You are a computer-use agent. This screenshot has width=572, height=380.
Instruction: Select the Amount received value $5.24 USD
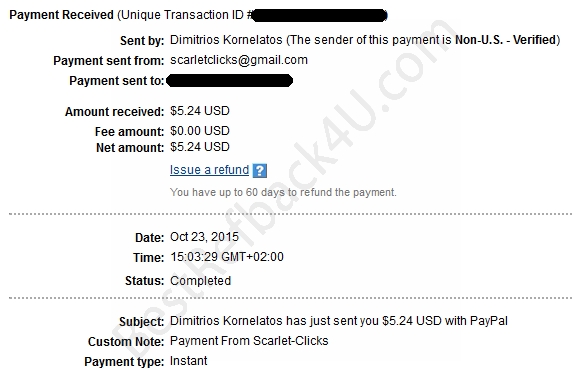pos(200,111)
